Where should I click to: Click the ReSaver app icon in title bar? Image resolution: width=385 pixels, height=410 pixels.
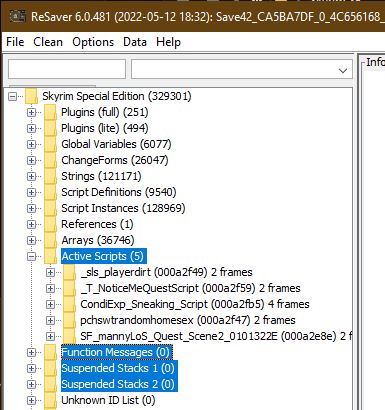(x=18, y=16)
